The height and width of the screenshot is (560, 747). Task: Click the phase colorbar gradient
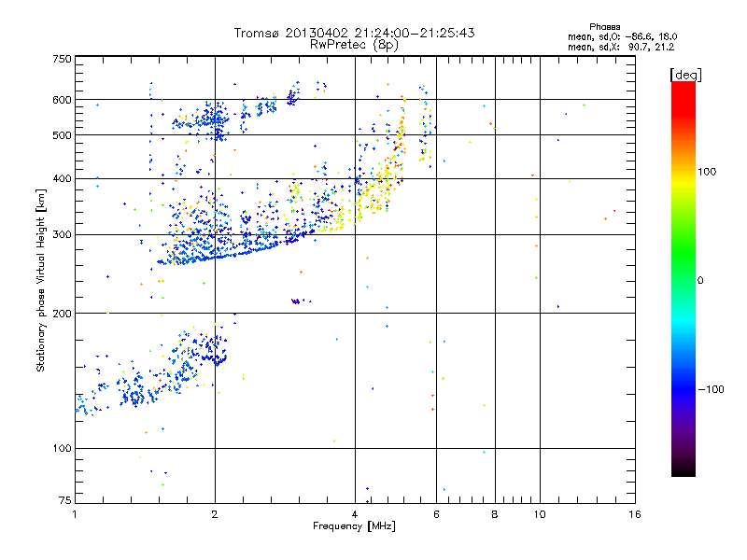tap(684, 278)
